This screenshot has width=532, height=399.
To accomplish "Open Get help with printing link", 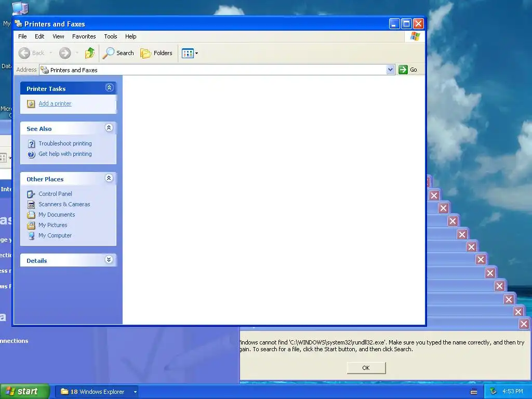I will click(65, 154).
